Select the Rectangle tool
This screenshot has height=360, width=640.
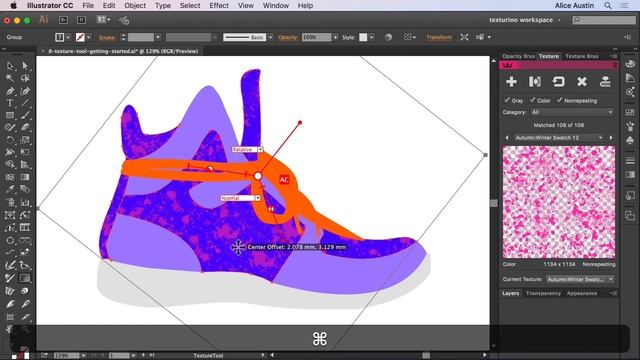coord(9,115)
